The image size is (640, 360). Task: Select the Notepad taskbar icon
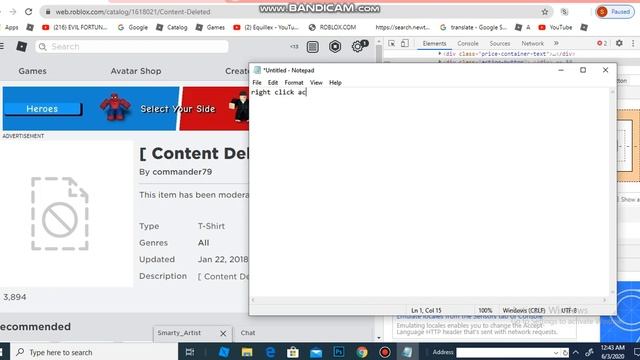[407, 352]
